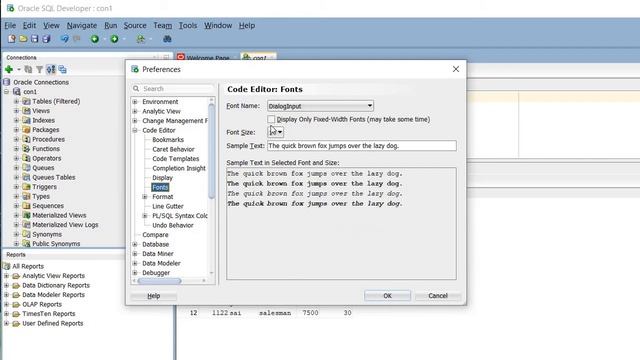
Task: Click Cancel in Preferences dialog
Action: pos(438,296)
